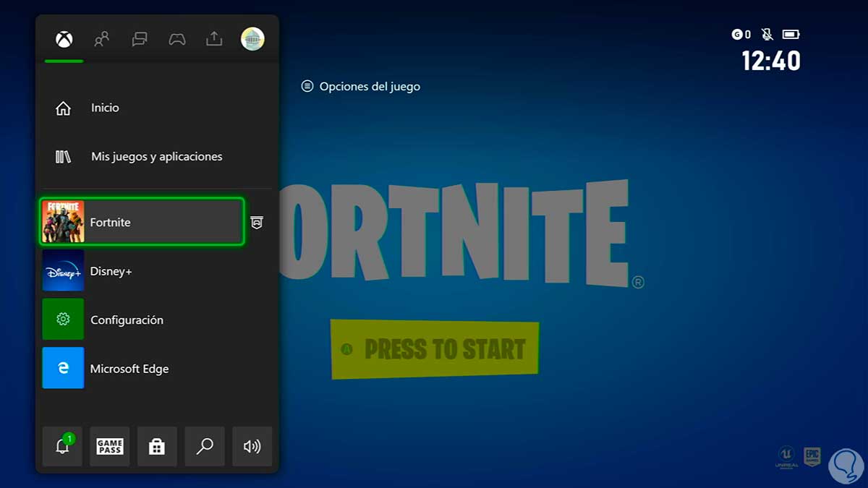
Task: Click the Disney+ app tile icon
Action: point(63,271)
